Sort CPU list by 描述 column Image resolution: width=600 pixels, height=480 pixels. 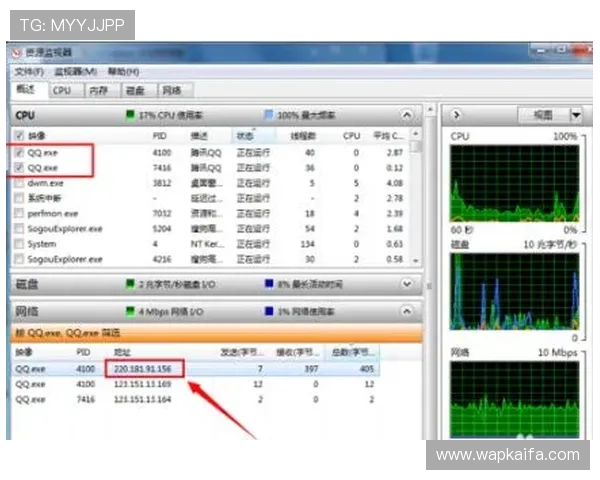pos(199,136)
